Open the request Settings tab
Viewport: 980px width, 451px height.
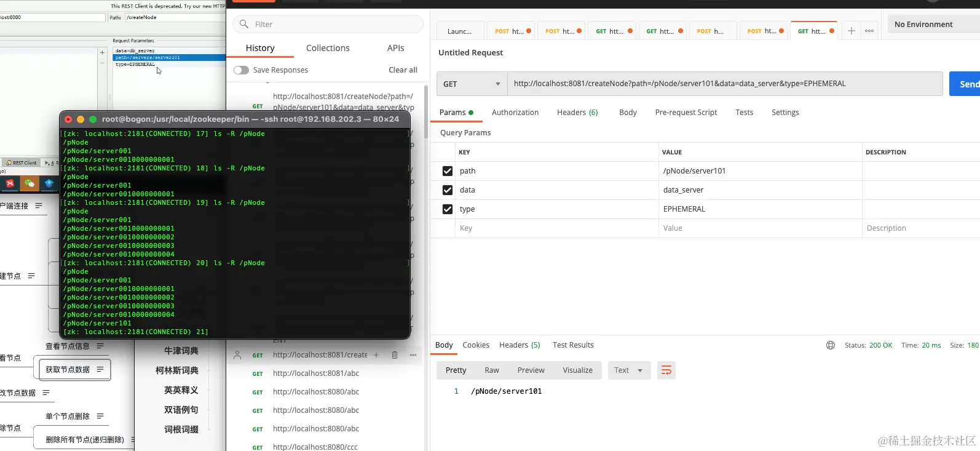pyautogui.click(x=785, y=113)
